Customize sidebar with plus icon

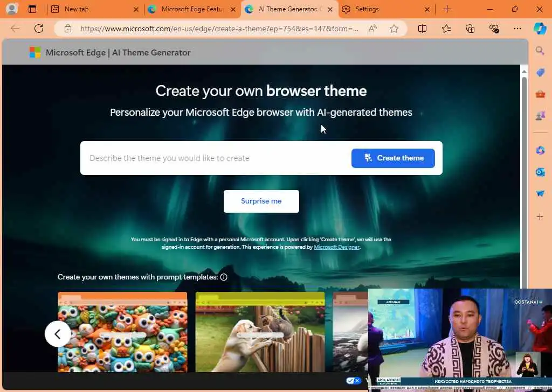pos(540,216)
